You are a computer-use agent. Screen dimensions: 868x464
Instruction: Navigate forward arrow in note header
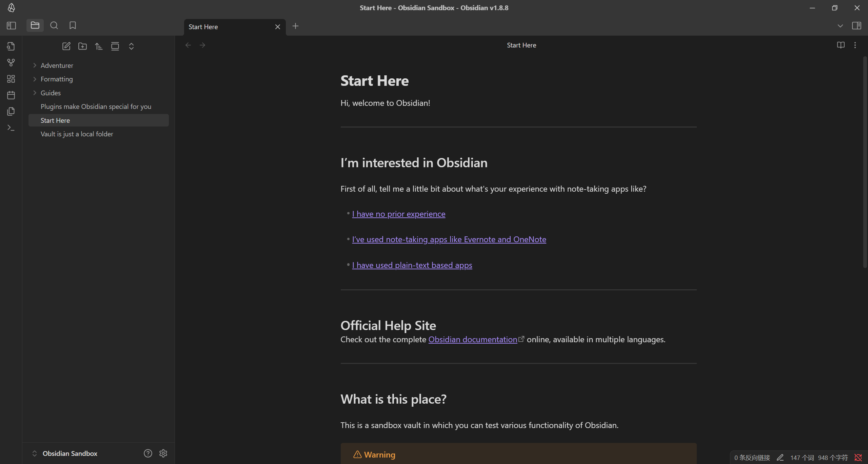click(202, 45)
